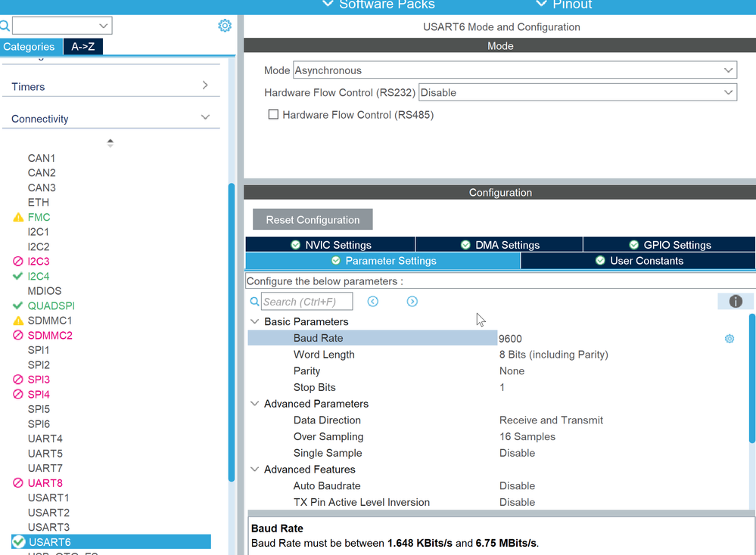The image size is (756, 555).
Task: Click the Reset Configuration button
Action: (x=313, y=220)
